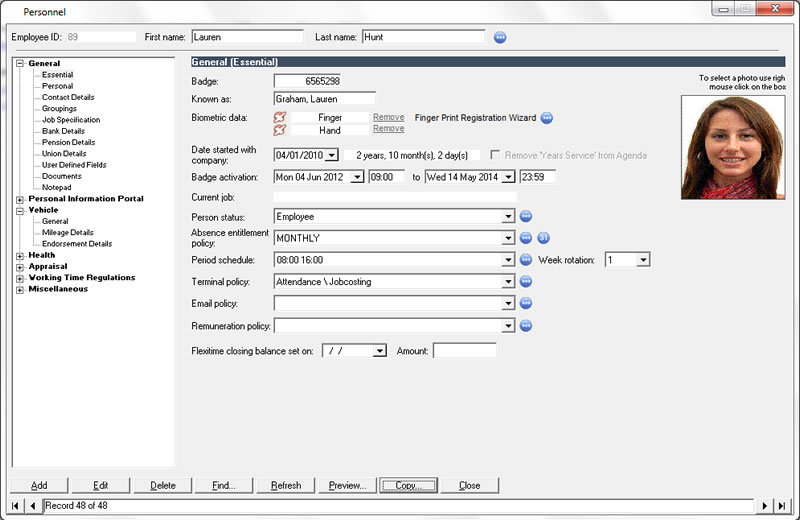Click blue lookup icon beside Period schedule
800x520 pixels.
(526, 260)
